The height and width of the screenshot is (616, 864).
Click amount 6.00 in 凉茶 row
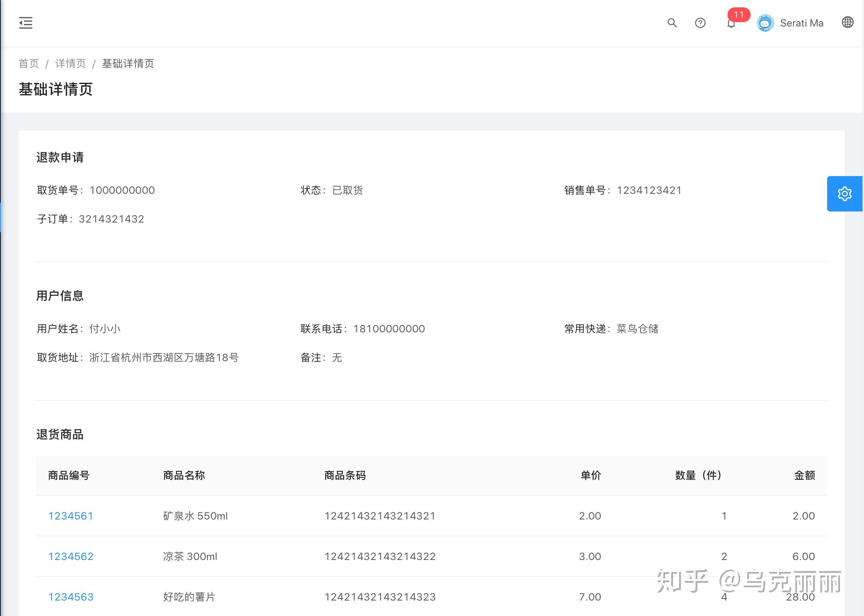pyautogui.click(x=804, y=556)
